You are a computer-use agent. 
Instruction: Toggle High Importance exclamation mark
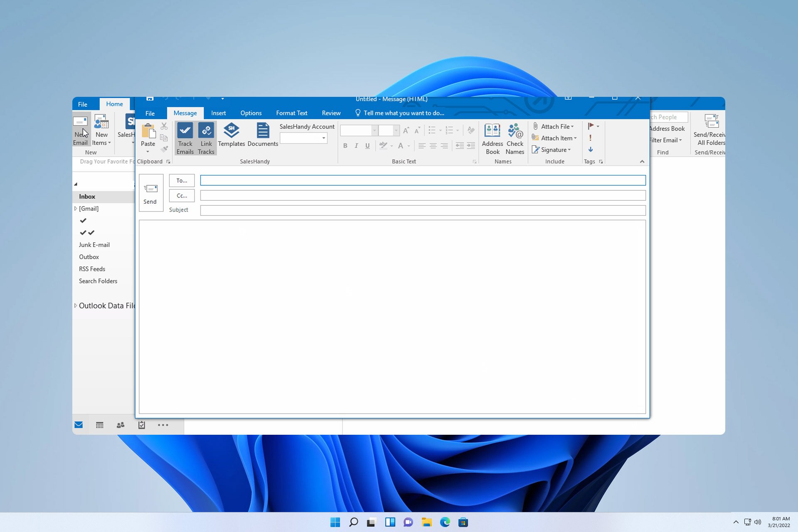590,138
